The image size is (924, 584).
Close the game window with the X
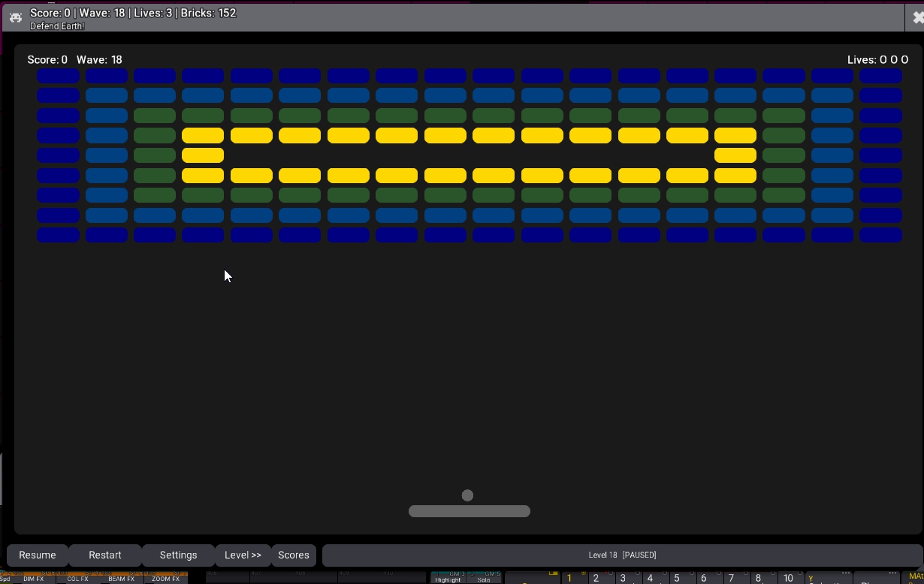click(x=915, y=17)
